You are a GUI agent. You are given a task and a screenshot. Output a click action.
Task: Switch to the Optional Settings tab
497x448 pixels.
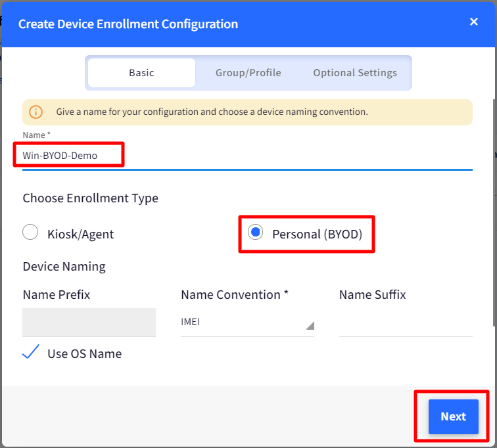pyautogui.click(x=355, y=73)
